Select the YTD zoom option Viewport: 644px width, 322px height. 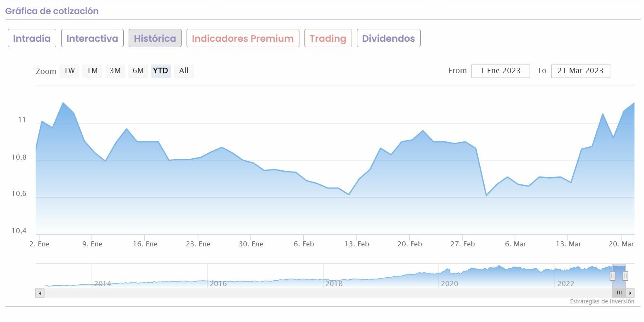pyautogui.click(x=160, y=71)
